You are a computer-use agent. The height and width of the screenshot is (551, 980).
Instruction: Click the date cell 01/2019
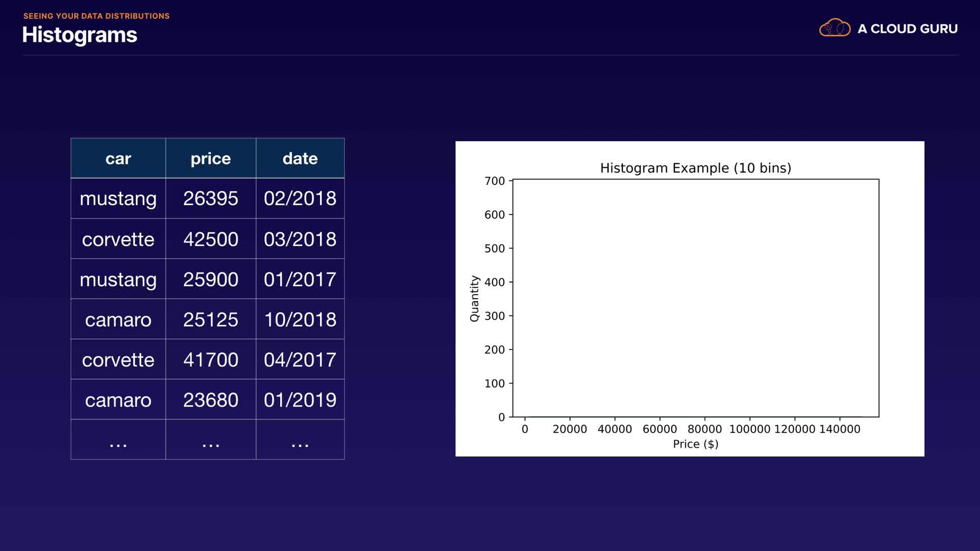click(x=300, y=400)
